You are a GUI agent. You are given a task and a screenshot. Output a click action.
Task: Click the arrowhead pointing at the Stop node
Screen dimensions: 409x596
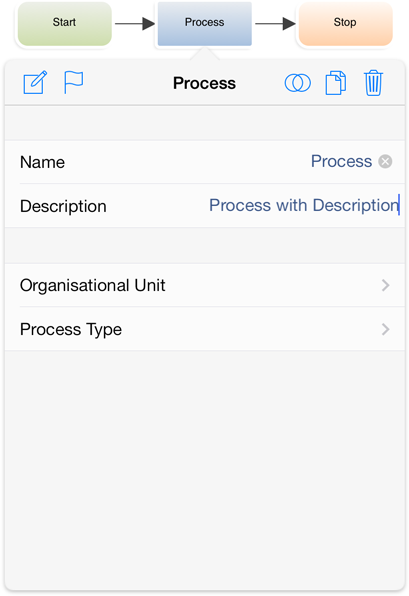[x=289, y=24]
